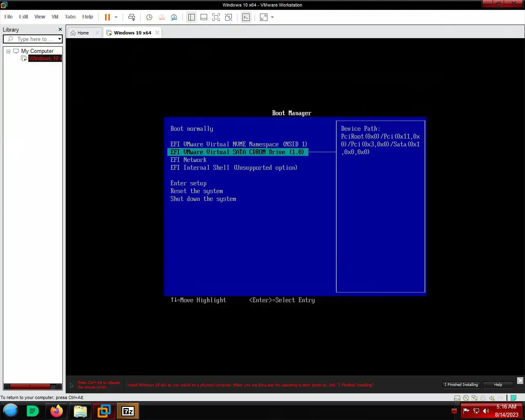The width and height of the screenshot is (525, 420).
Task: Take a snapshot of the virtual machine
Action: pos(149,17)
